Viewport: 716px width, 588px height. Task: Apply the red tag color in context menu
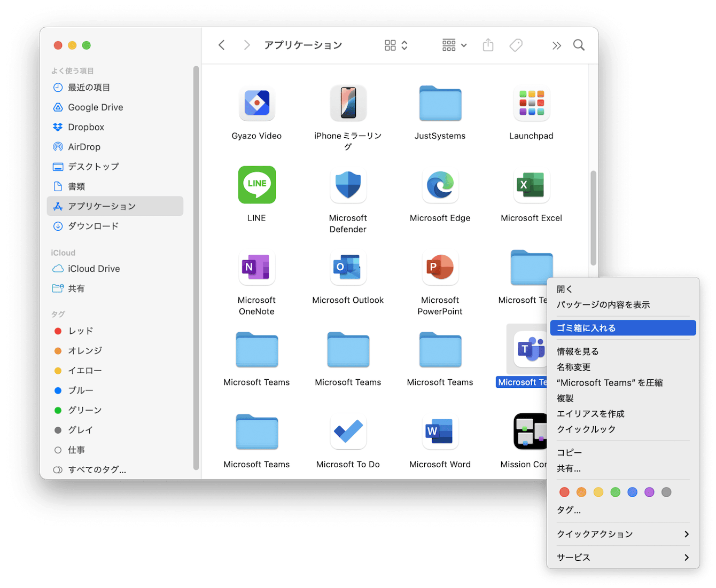point(564,492)
